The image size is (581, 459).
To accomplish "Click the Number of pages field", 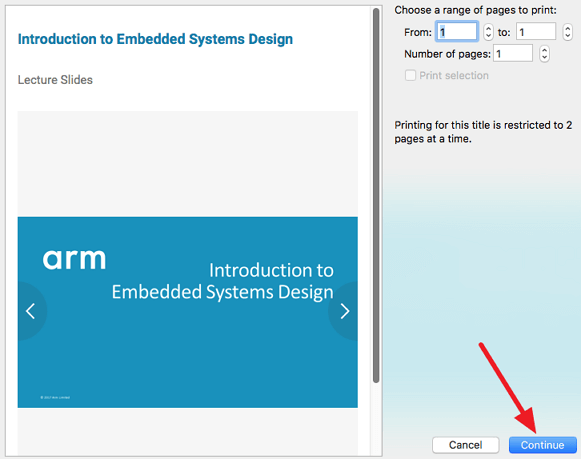I will (x=513, y=54).
